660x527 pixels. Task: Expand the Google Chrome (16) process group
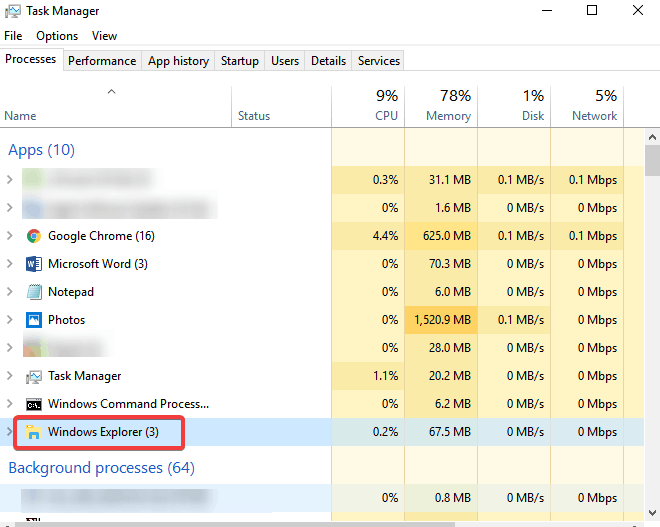(x=10, y=236)
